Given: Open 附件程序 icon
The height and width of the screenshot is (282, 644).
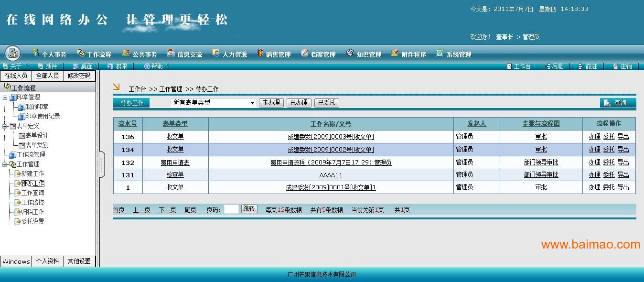Looking at the screenshot, I should [x=395, y=53].
